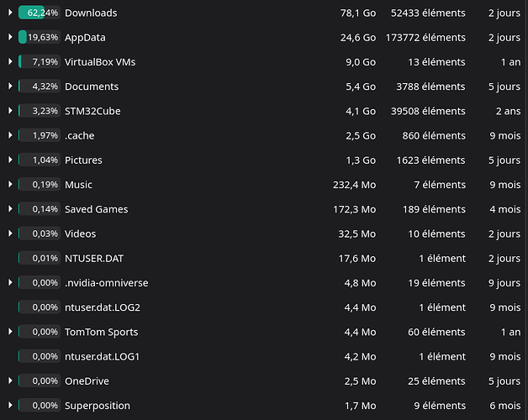528x420 pixels.
Task: Click the Videos folder name
Action: click(80, 234)
